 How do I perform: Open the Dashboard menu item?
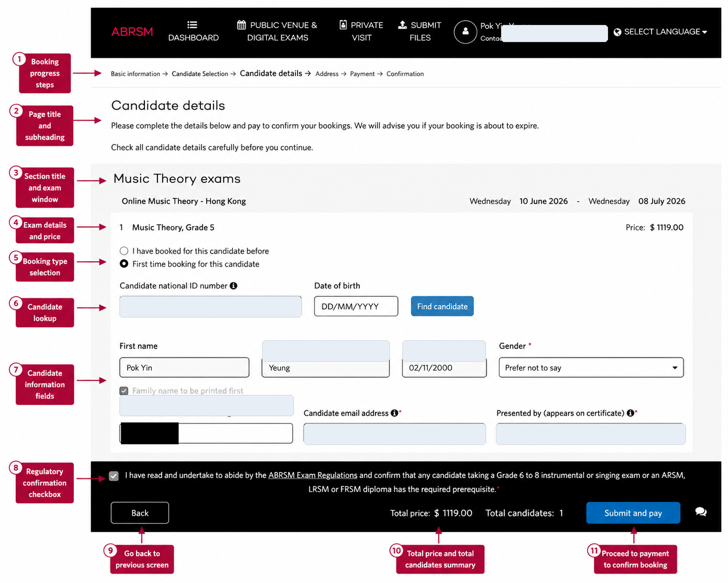[193, 31]
